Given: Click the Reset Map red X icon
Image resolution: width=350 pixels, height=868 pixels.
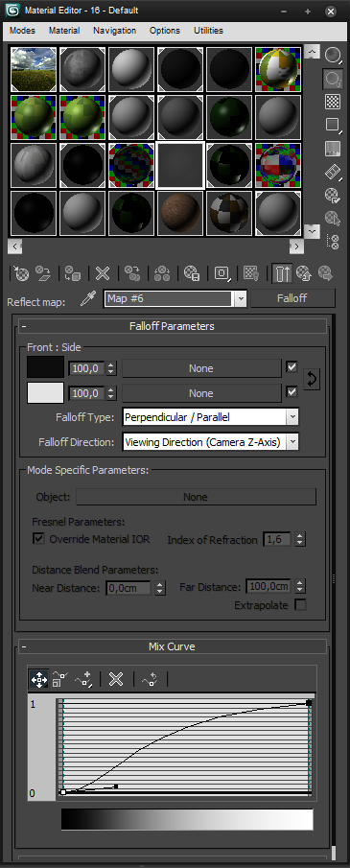Looking at the screenshot, I should pyautogui.click(x=103, y=273).
